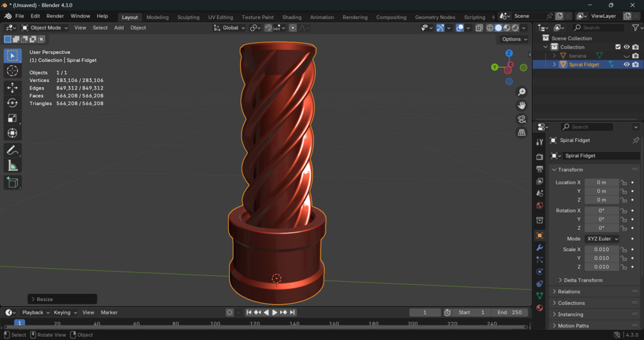This screenshot has width=644, height=340.
Task: Switch to Modeling workspace tab
Action: pyautogui.click(x=157, y=17)
